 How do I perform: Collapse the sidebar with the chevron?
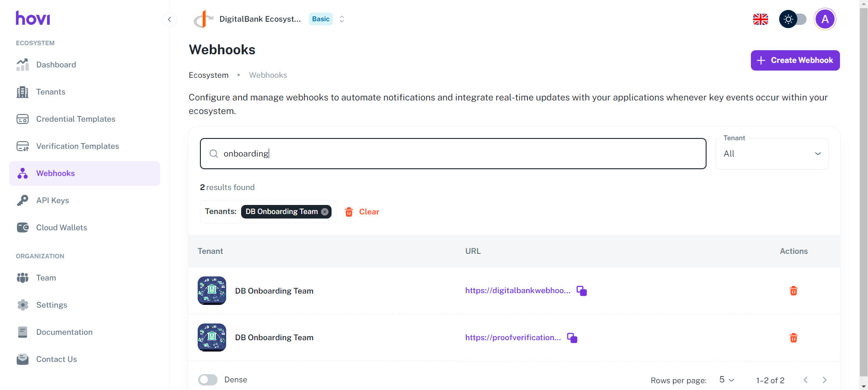[170, 19]
